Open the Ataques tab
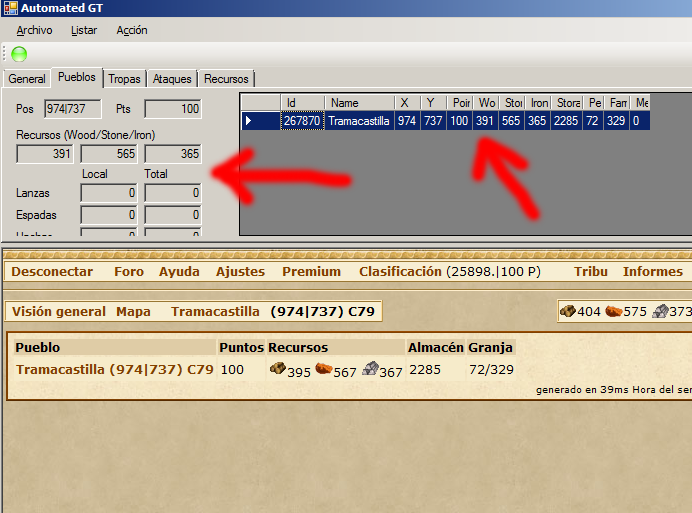This screenshot has height=513, width=692. click(172, 79)
